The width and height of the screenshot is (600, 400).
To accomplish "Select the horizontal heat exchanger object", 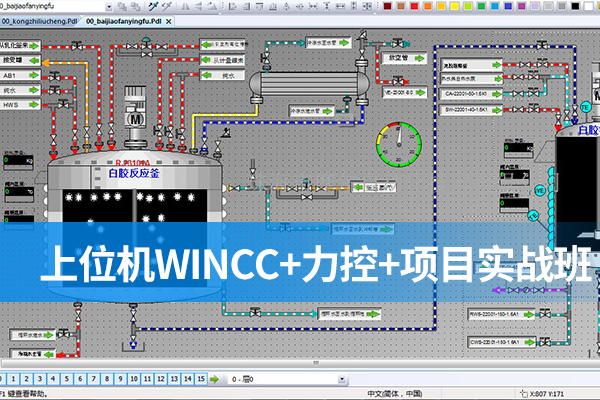I will (309, 85).
